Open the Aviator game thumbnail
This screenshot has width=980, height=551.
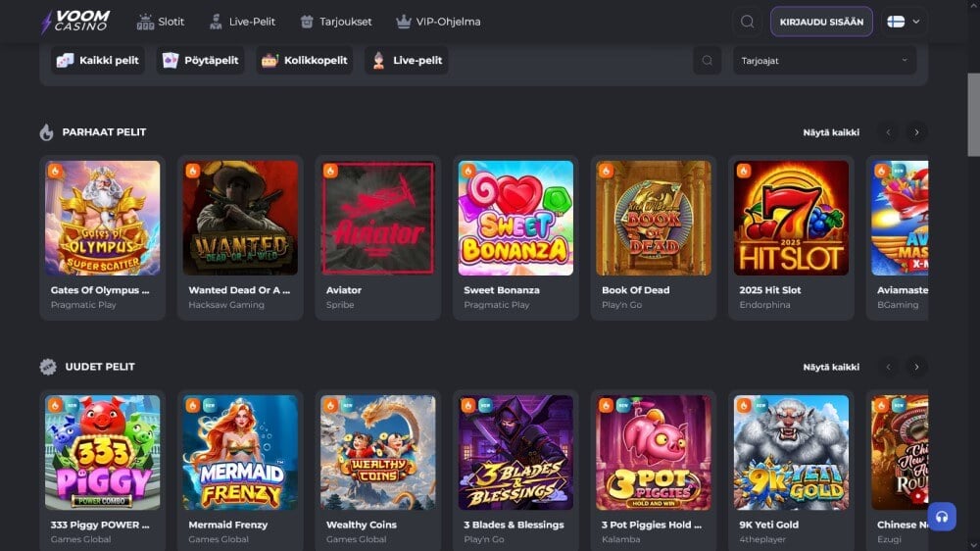(378, 218)
